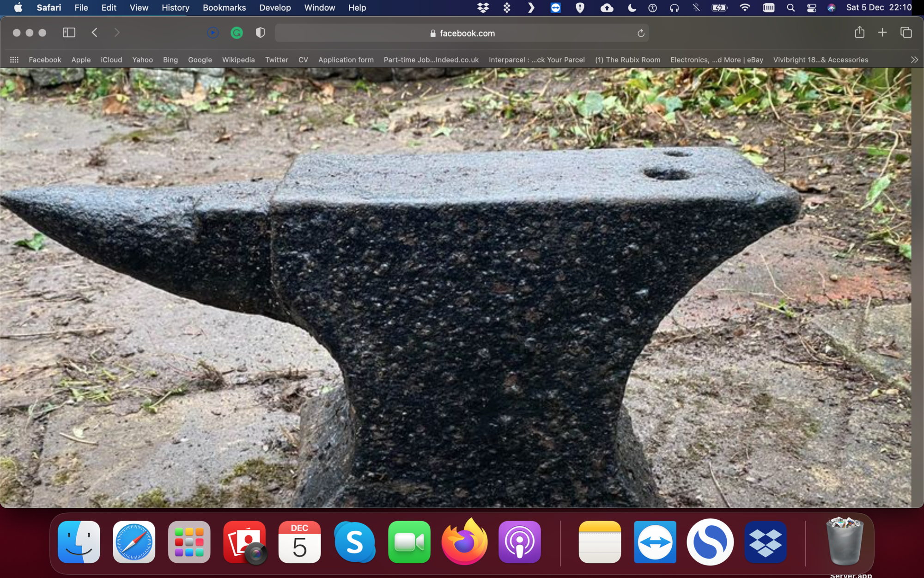Open the Application form bookmark
Screen dimensions: 924x578
[x=346, y=60]
